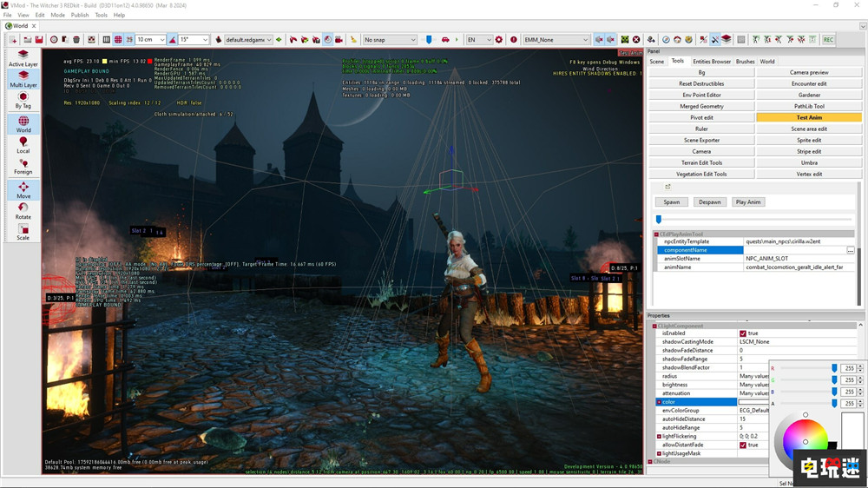The width and height of the screenshot is (868, 488).
Task: Select the Rotate gizmo tool
Action: point(23,211)
